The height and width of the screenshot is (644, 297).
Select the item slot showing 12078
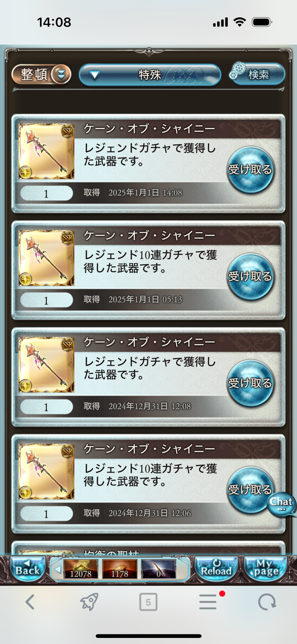[x=81, y=569]
